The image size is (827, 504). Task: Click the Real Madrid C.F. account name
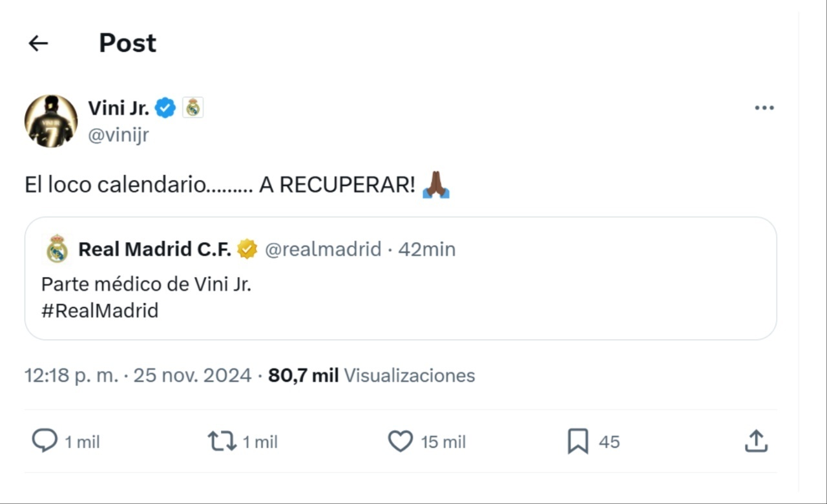click(x=154, y=249)
